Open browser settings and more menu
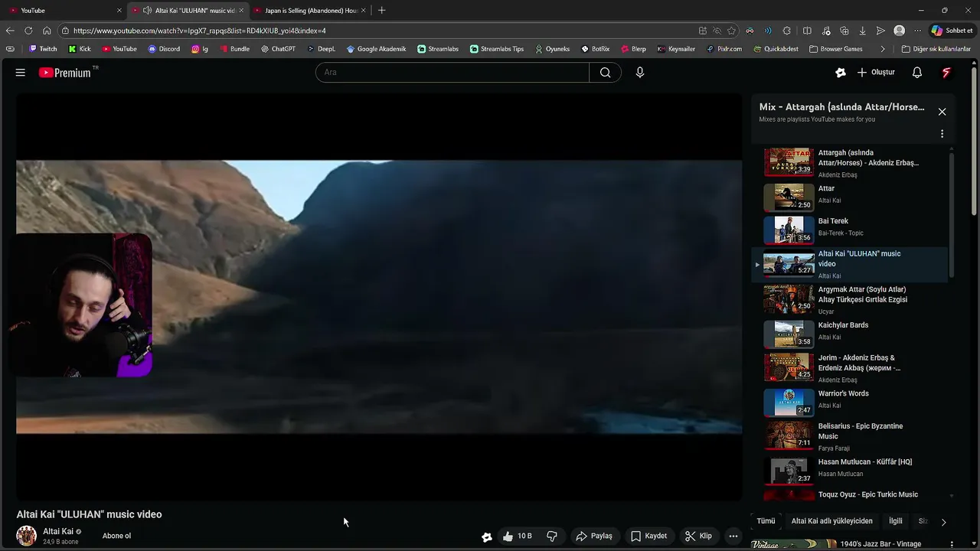The width and height of the screenshot is (980, 551). tap(918, 31)
